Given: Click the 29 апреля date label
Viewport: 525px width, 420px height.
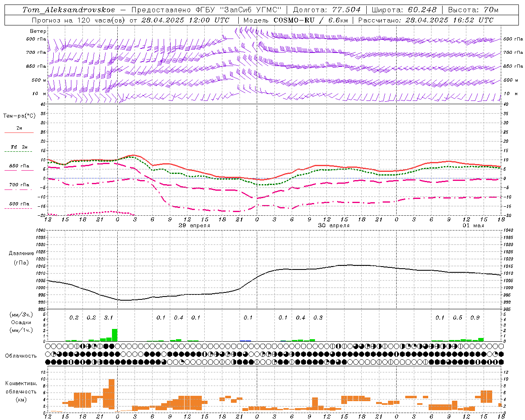Looking at the screenshot, I should click(x=194, y=226).
